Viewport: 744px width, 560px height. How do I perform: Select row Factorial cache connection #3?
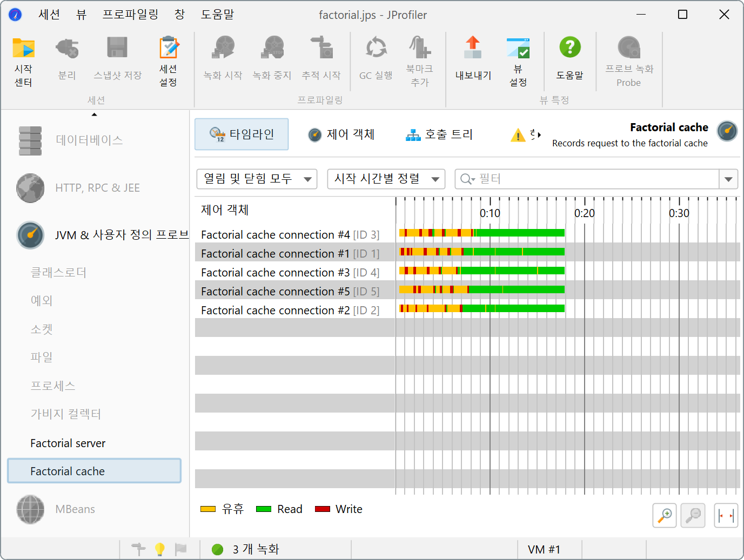[467, 272]
